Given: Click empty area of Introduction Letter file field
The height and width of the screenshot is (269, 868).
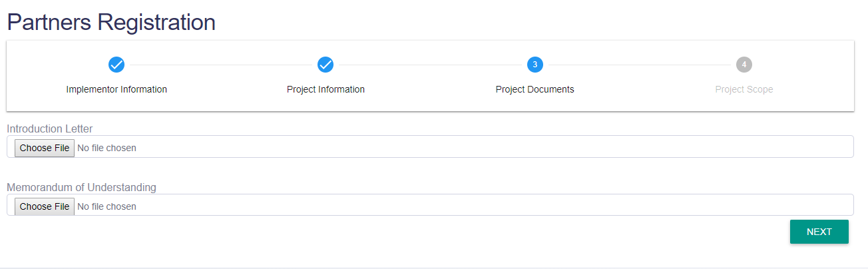Looking at the screenshot, I should pyautogui.click(x=493, y=147).
